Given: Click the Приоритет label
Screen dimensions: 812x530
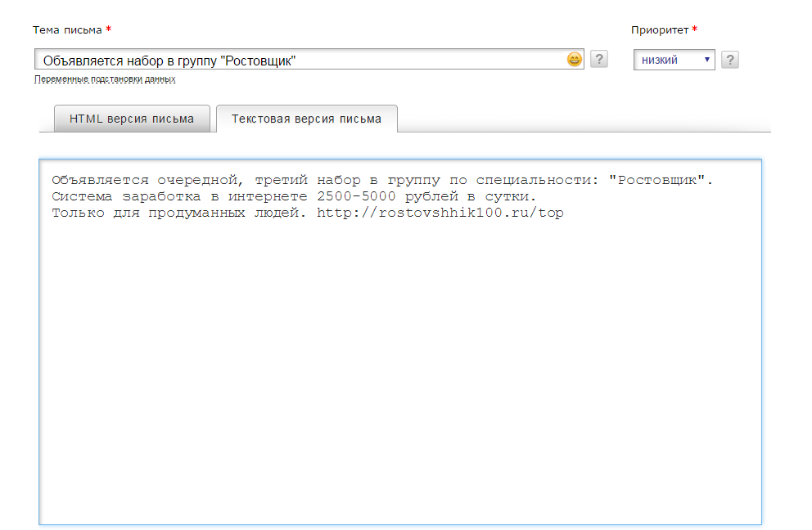Looking at the screenshot, I should point(660,30).
